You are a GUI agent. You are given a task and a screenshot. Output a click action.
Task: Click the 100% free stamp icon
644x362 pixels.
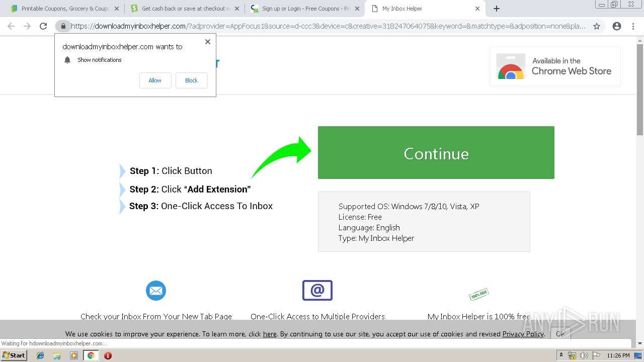pyautogui.click(x=479, y=294)
